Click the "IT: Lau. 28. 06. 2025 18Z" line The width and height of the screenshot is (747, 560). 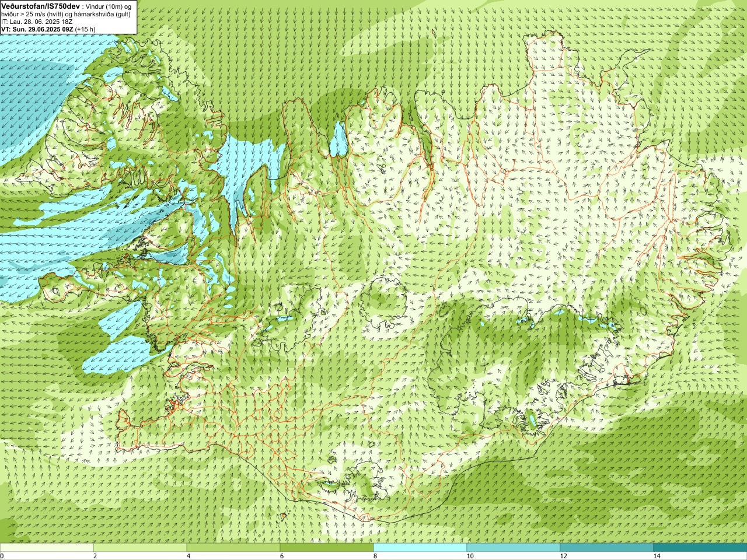(x=37, y=22)
